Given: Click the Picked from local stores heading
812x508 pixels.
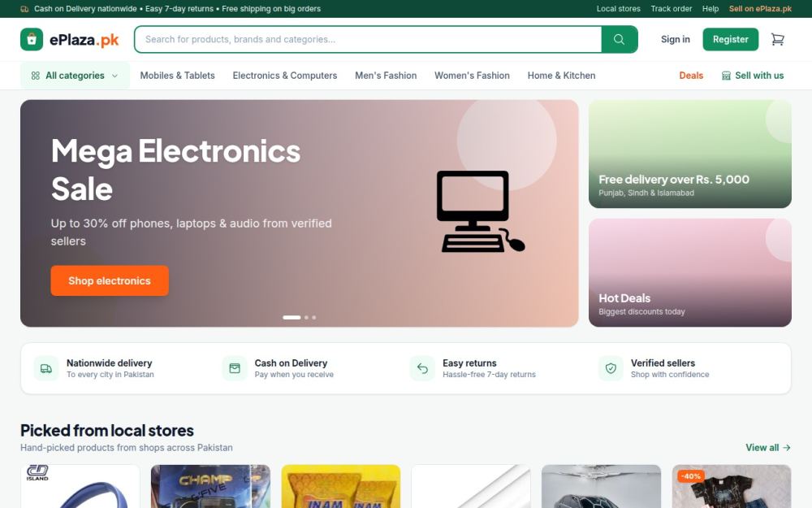Looking at the screenshot, I should coord(106,430).
